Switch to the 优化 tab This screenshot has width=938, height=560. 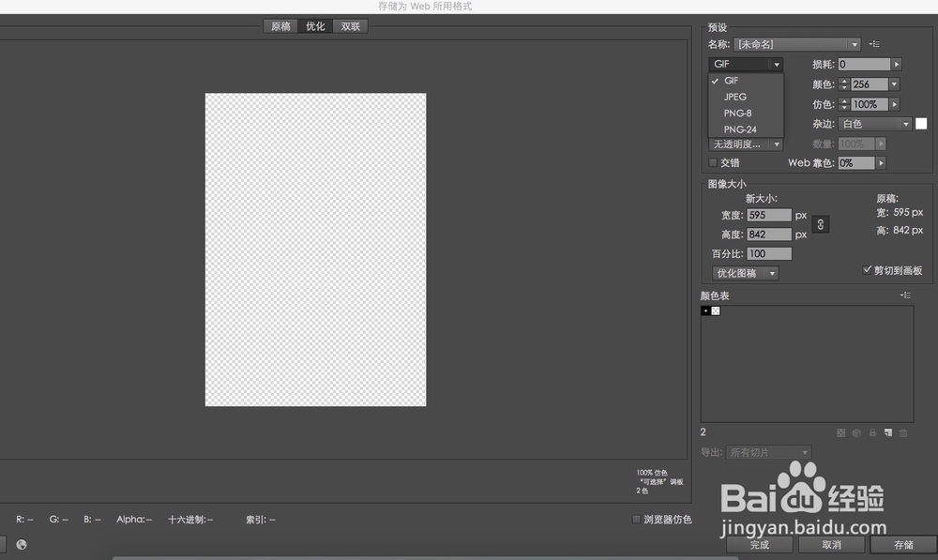point(315,26)
